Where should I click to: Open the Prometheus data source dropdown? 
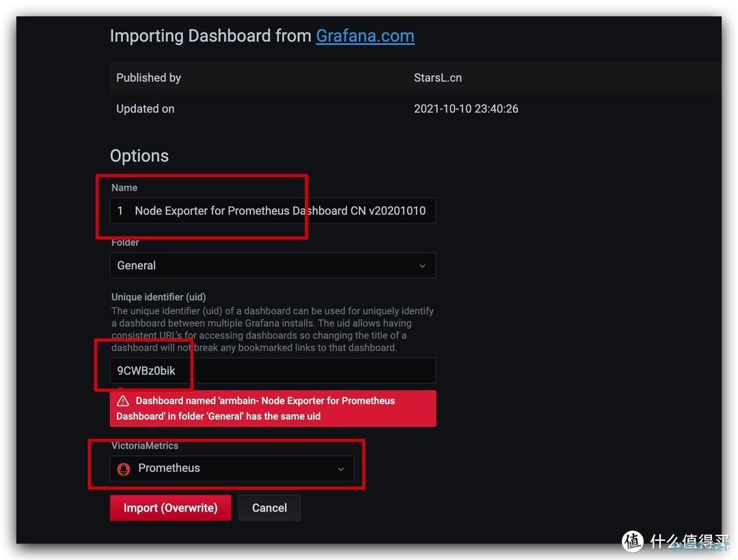pyautogui.click(x=232, y=468)
